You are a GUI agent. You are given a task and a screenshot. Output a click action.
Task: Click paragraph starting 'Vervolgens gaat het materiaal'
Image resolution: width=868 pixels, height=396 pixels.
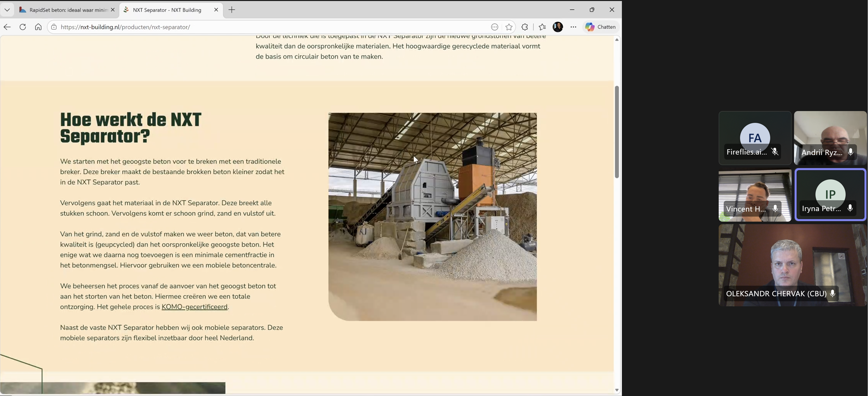click(x=168, y=208)
